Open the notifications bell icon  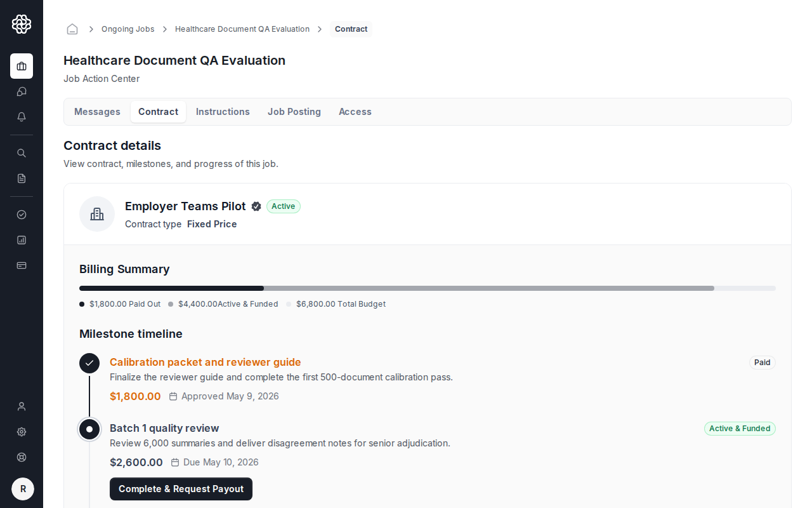(x=22, y=117)
